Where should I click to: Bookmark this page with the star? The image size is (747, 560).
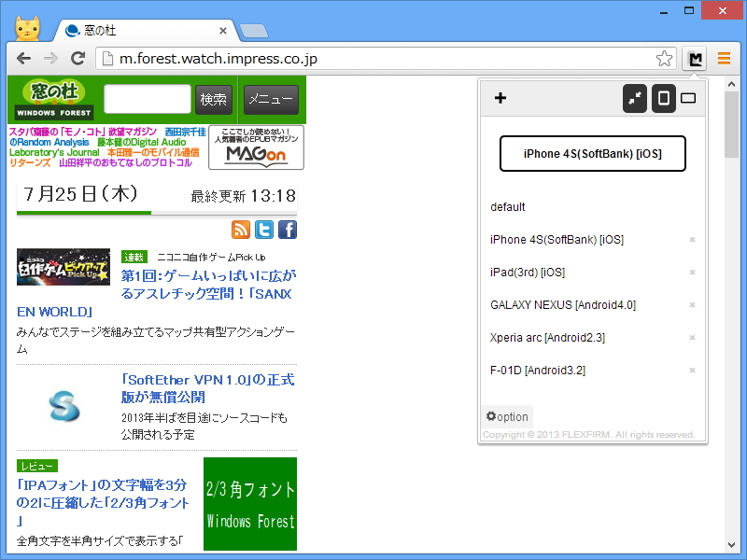[664, 58]
